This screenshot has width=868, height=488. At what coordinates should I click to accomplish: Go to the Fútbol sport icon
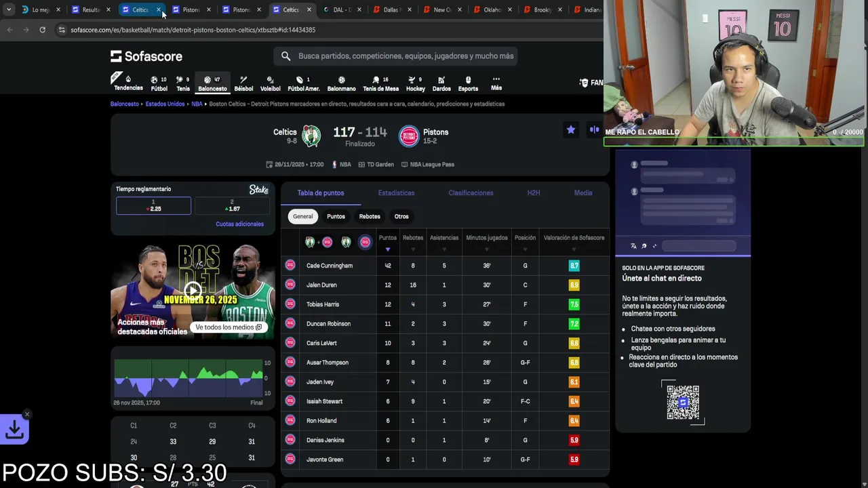pos(159,83)
